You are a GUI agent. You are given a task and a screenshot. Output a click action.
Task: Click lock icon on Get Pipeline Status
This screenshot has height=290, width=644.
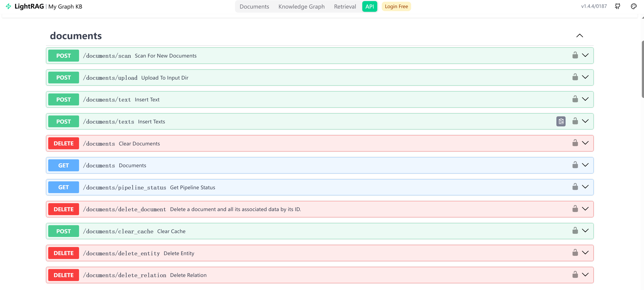tap(575, 187)
